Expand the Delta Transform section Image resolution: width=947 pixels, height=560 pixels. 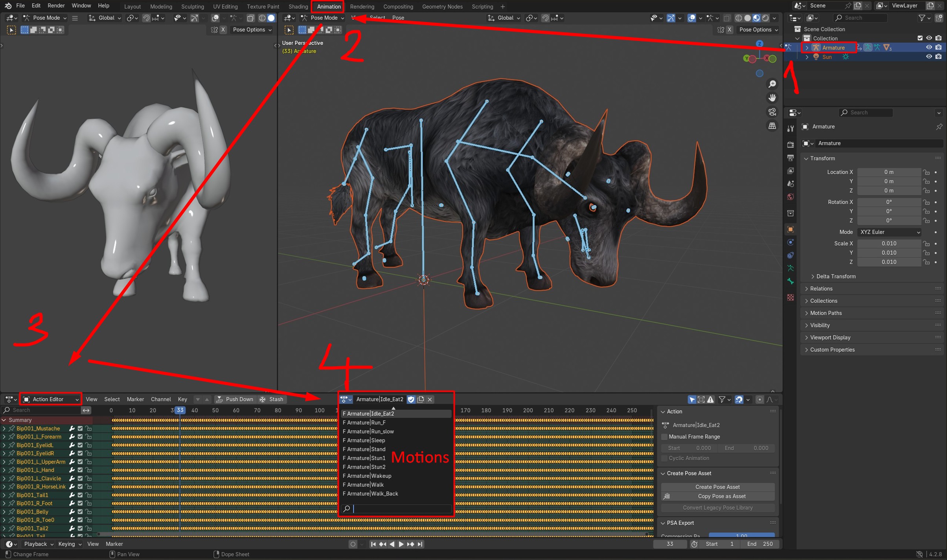835,276
